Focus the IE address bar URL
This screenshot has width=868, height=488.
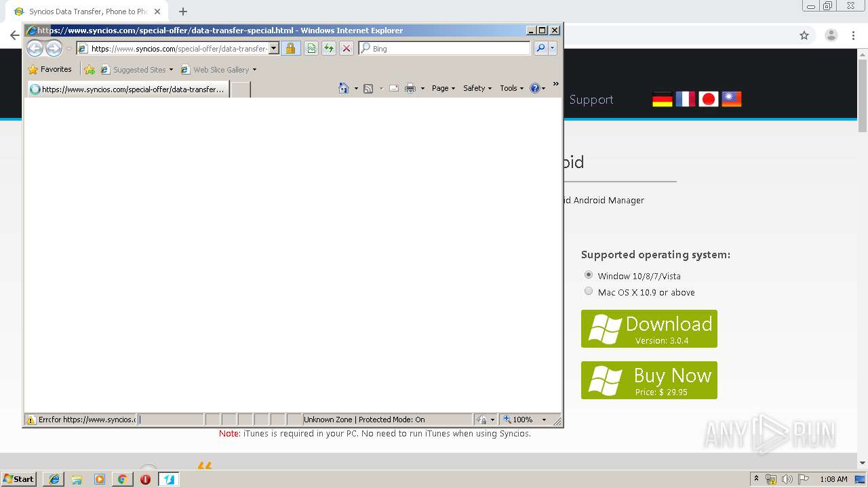coord(179,49)
